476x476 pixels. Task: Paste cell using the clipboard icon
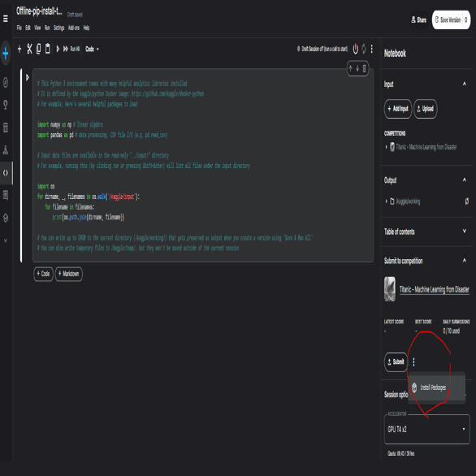(48, 49)
